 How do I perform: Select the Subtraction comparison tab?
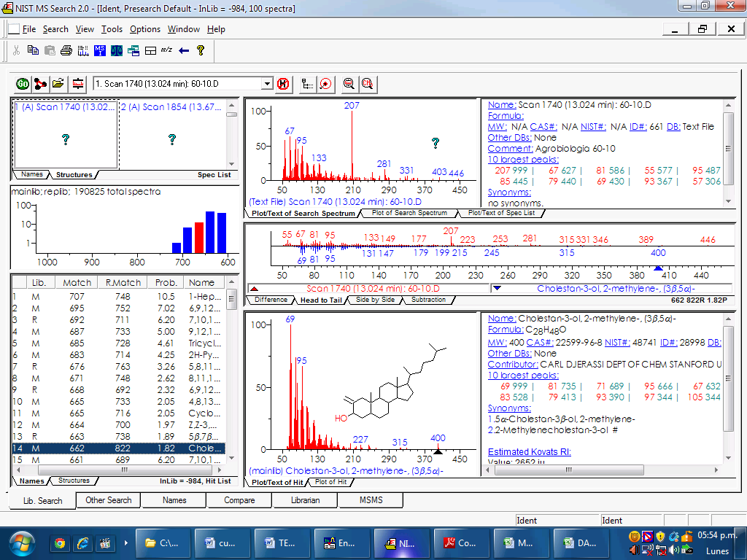pyautogui.click(x=429, y=300)
